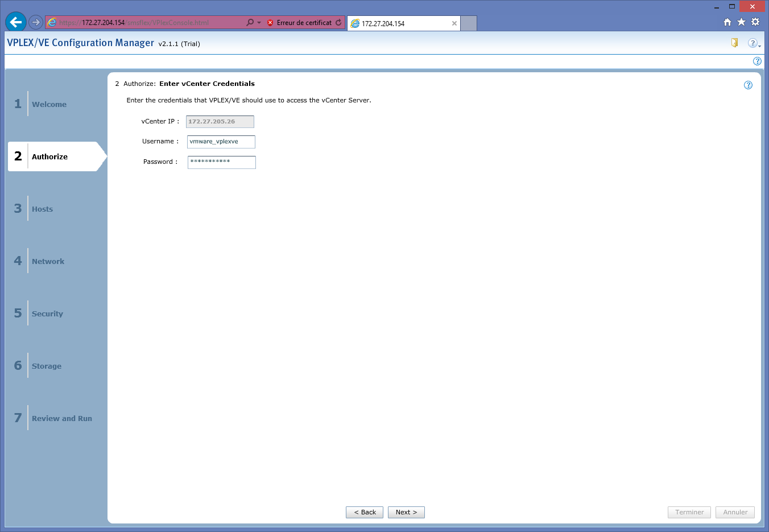Viewport: 769px width, 532px height.
Task: Click the browser forward arrow button
Action: pyautogui.click(x=36, y=22)
